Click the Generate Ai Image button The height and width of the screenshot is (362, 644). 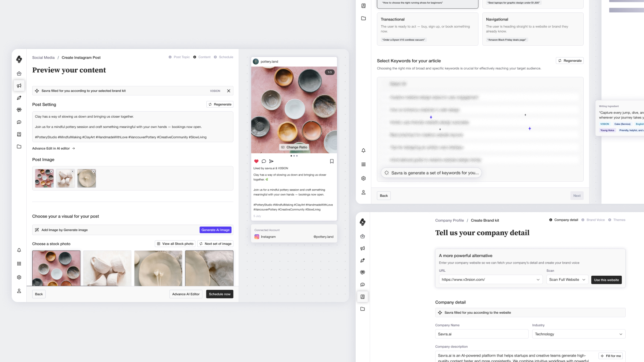[x=216, y=230]
